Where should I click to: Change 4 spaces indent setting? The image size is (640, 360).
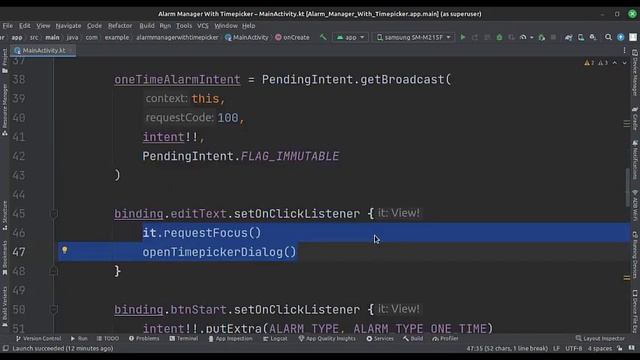[x=600, y=348]
